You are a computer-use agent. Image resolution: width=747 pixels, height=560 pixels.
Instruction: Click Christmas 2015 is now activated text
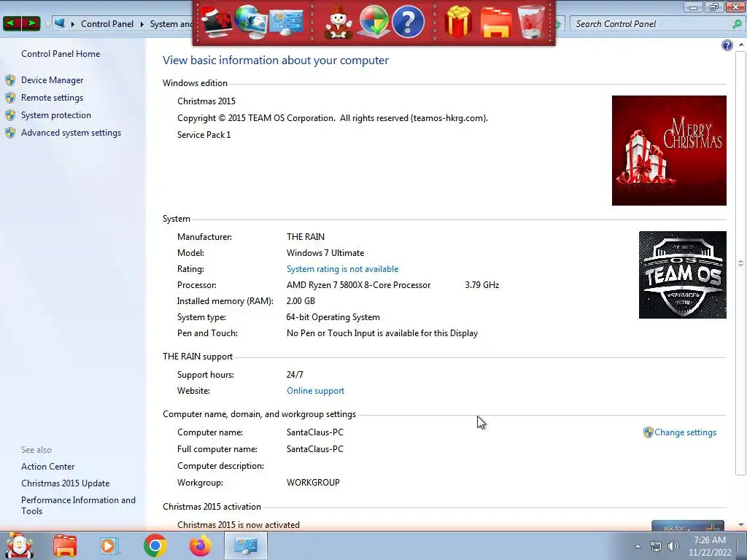(x=239, y=525)
